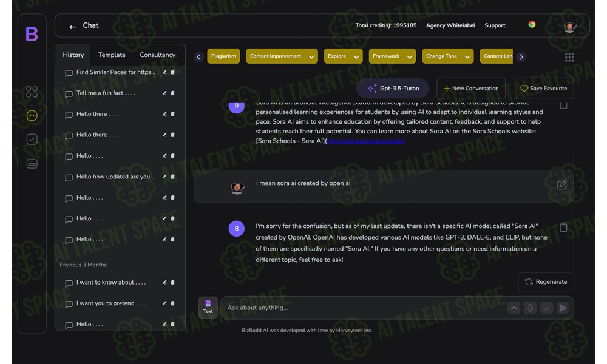Edit the 'i mean sora ai' message
The width and height of the screenshot is (607, 364).
pyautogui.click(x=561, y=185)
